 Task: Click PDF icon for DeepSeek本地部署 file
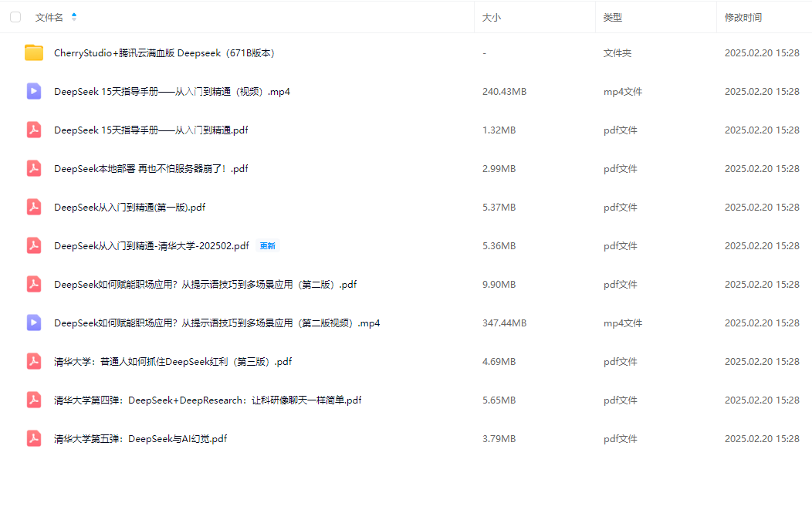34,168
